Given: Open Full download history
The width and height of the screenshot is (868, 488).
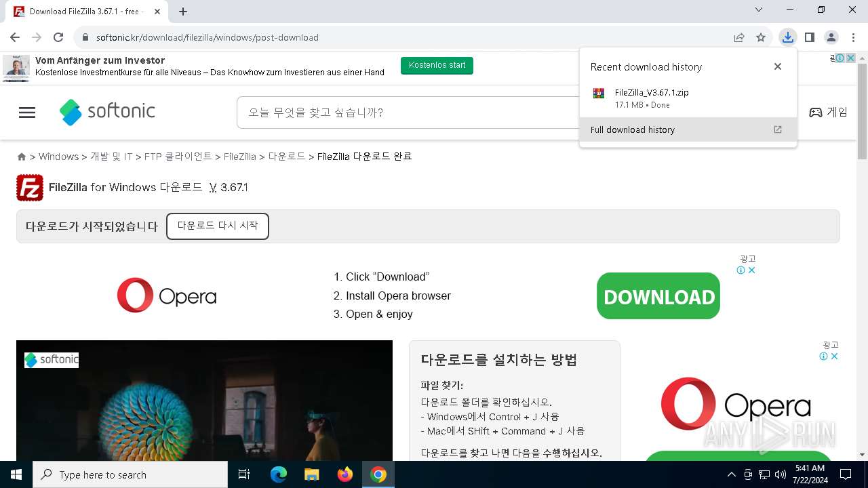Looking at the screenshot, I should [688, 129].
